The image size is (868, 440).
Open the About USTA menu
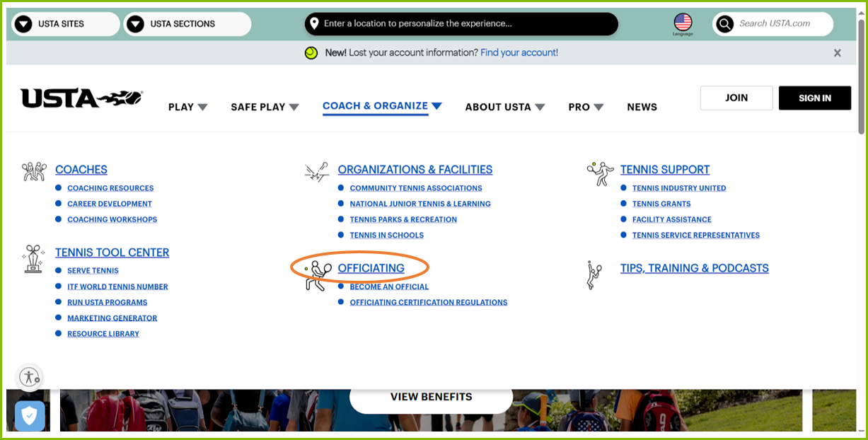pyautogui.click(x=505, y=107)
